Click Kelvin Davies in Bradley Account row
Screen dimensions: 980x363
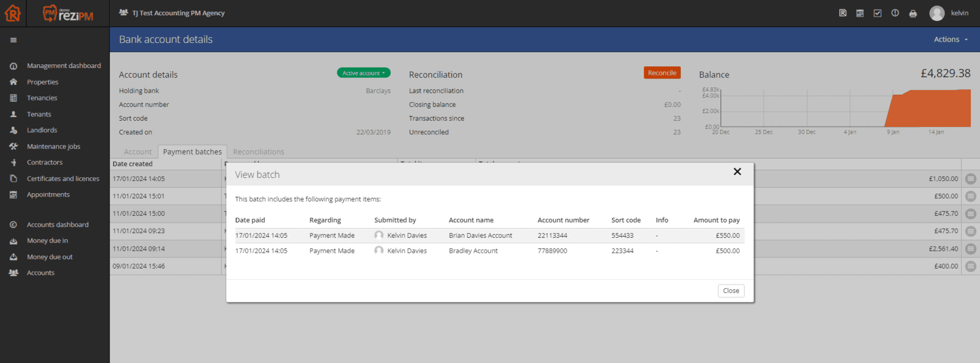(407, 251)
